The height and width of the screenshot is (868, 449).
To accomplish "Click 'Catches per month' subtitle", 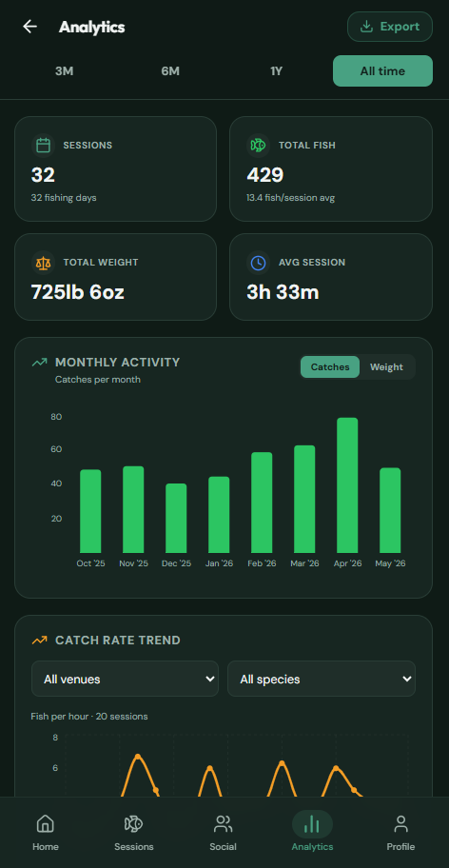I will pos(98,380).
